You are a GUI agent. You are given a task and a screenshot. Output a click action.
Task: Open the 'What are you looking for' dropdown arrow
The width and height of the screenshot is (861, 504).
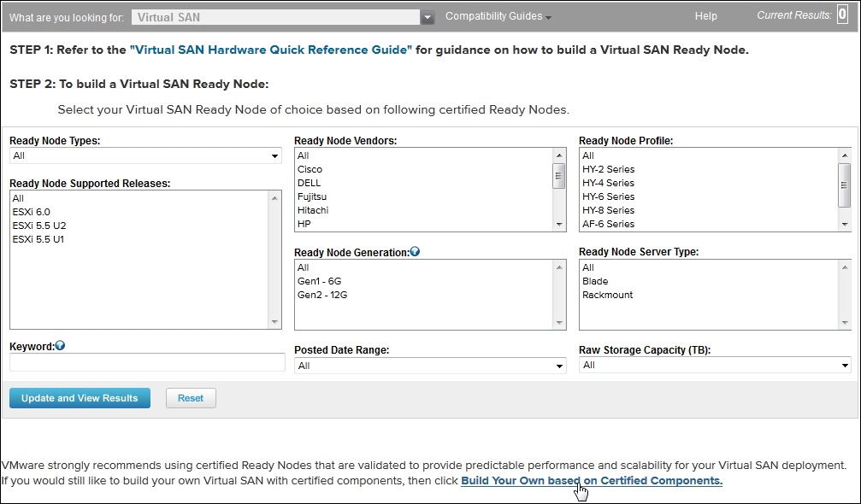pyautogui.click(x=428, y=18)
